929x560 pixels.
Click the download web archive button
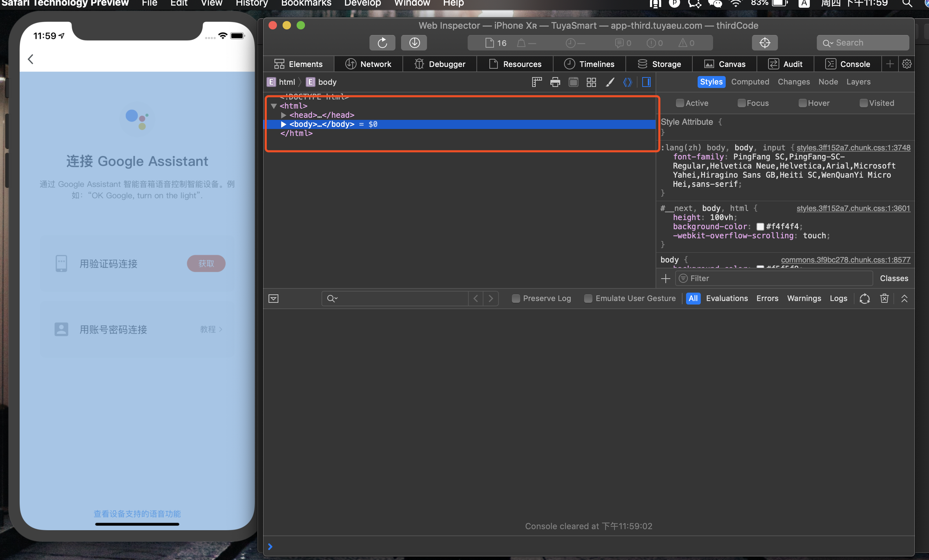pos(414,43)
